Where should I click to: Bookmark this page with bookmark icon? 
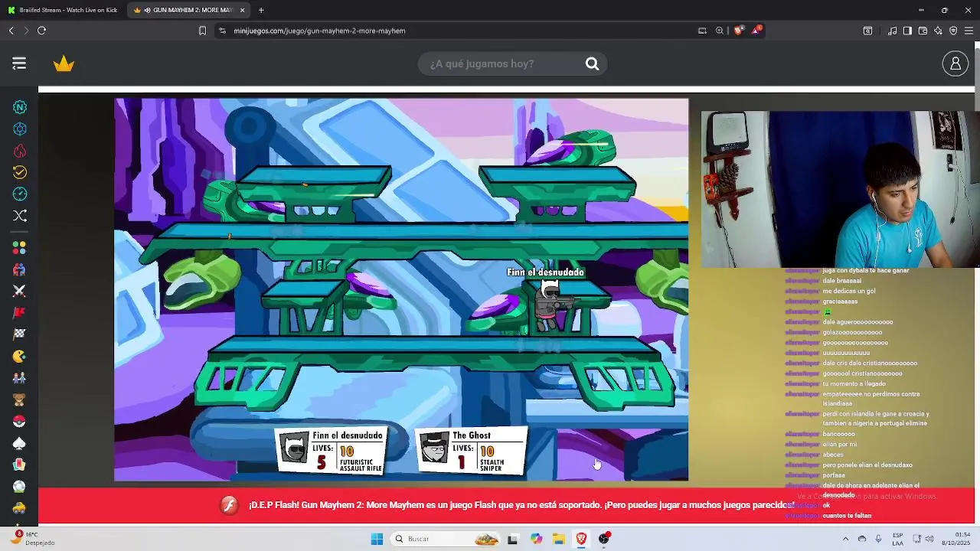202,31
